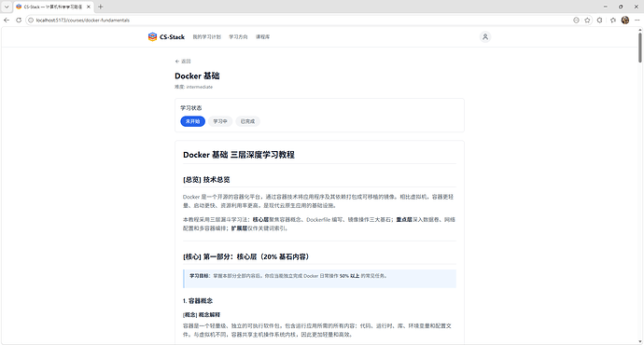Click the 学习状态 label
The image size is (644, 345).
tap(191, 108)
